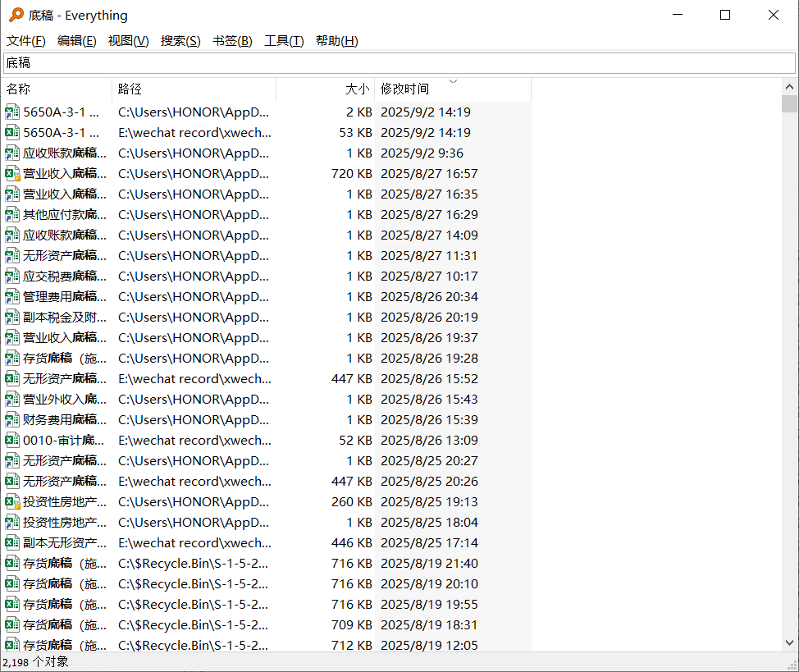Viewport: 799px width, 672px height.
Task: Open the 工具(T) menu
Action: (x=284, y=41)
